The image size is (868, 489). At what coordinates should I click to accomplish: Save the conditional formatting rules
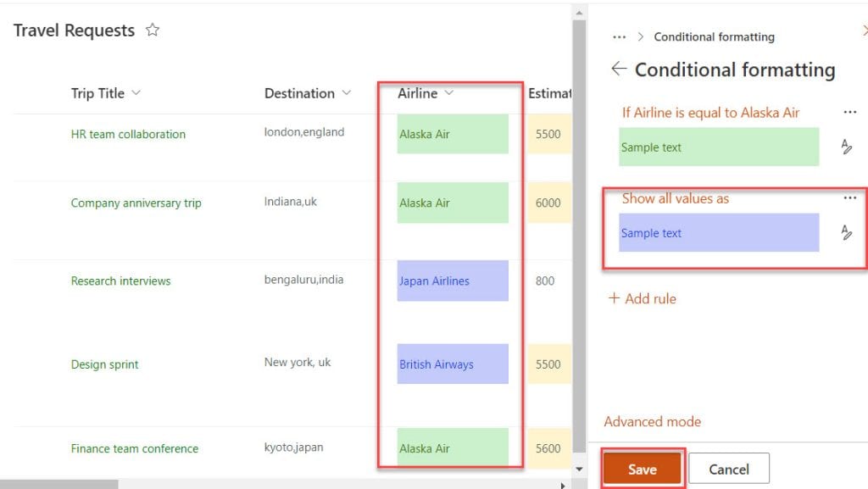643,470
